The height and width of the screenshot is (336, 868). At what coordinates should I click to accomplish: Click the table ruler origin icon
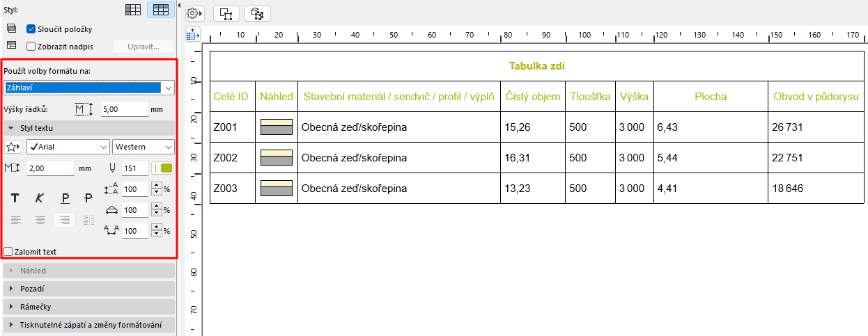pos(194,34)
